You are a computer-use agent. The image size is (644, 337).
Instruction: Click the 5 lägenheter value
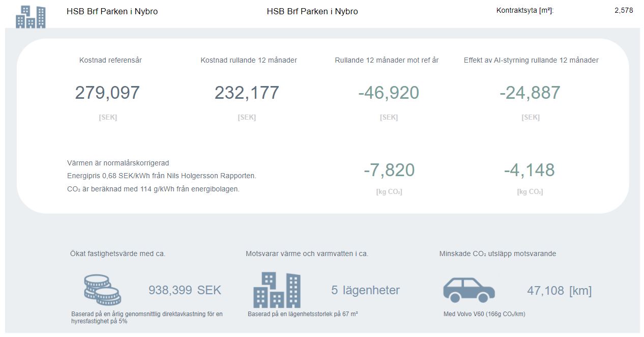click(x=365, y=290)
